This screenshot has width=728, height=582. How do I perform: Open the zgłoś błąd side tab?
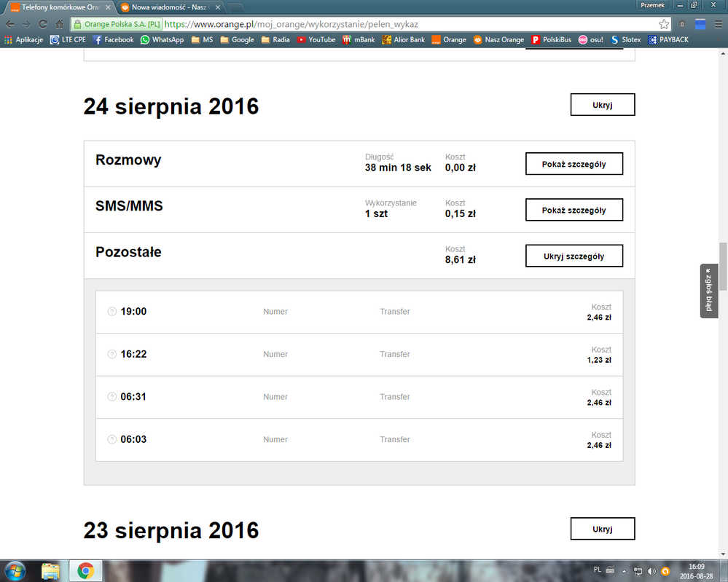[x=708, y=291]
